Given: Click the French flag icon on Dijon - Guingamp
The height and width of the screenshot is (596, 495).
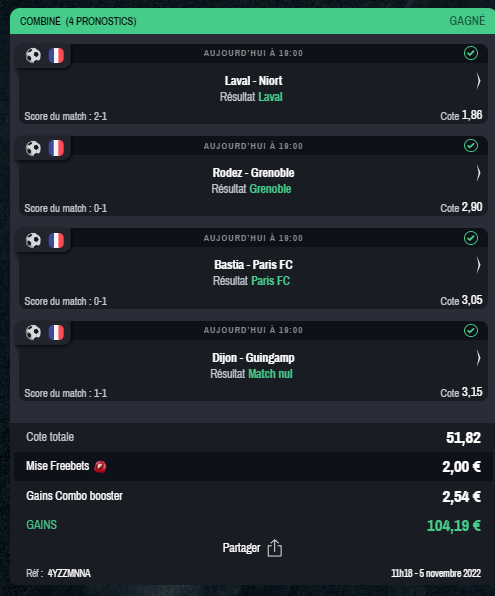Looking at the screenshot, I should (56, 333).
